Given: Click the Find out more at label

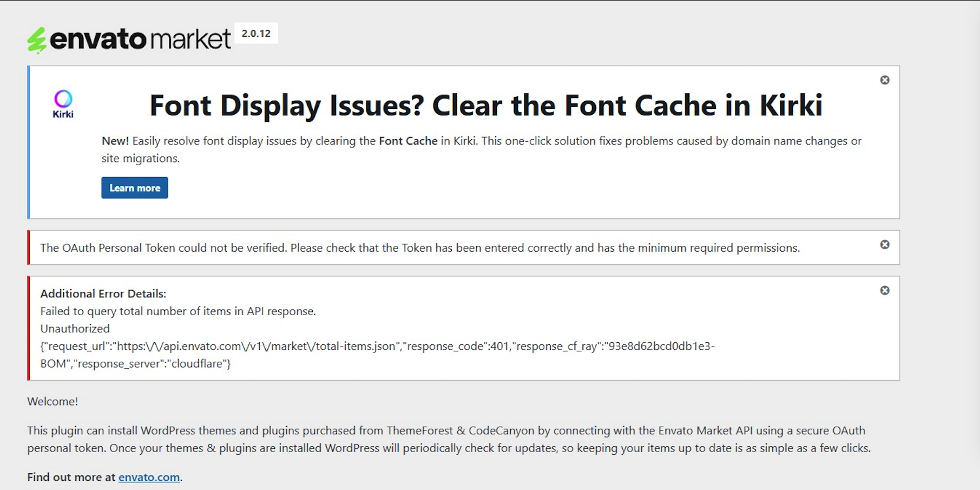Looking at the screenshot, I should [x=71, y=477].
